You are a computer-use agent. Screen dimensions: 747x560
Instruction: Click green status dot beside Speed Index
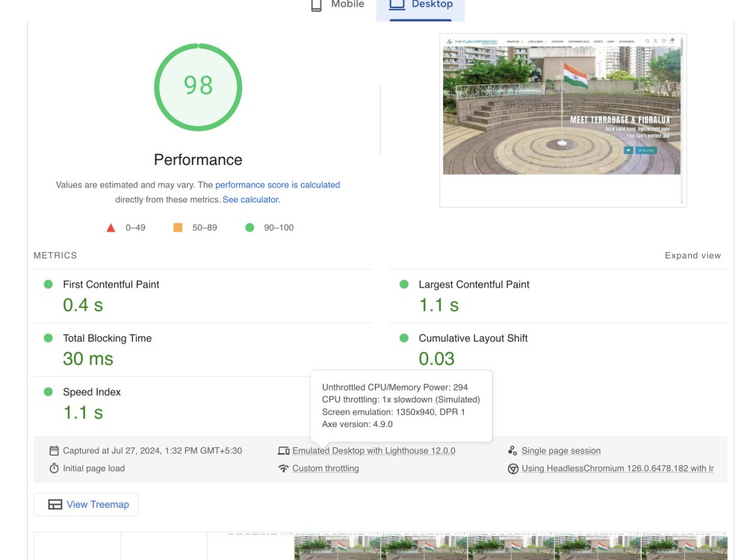tap(48, 392)
